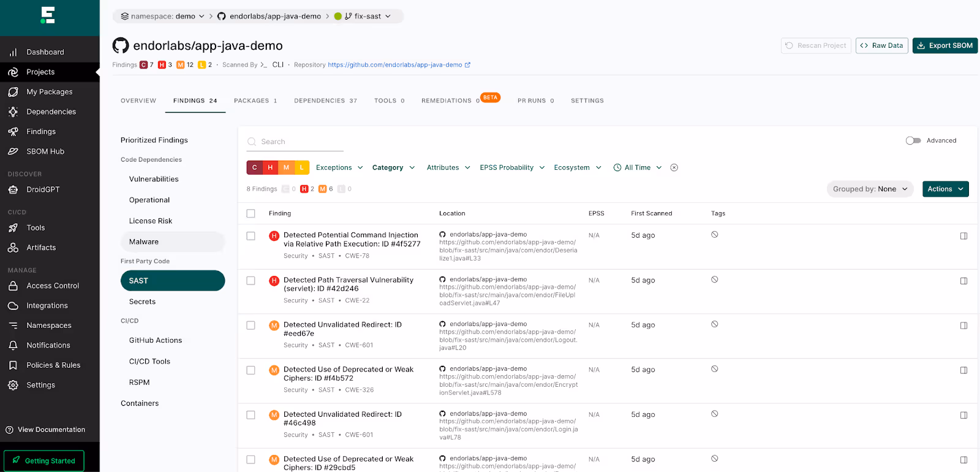Open Artifacts sidebar icon
This screenshot has height=472, width=980.
13,248
